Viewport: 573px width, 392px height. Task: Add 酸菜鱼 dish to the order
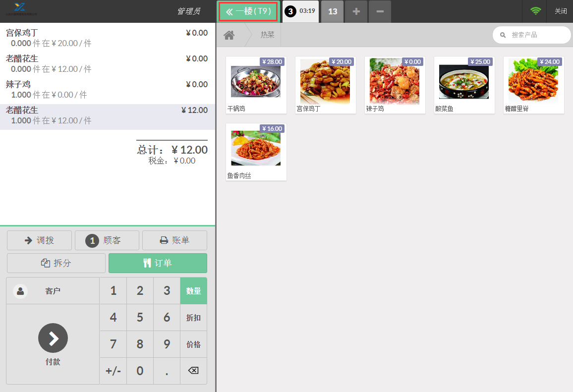coord(464,85)
